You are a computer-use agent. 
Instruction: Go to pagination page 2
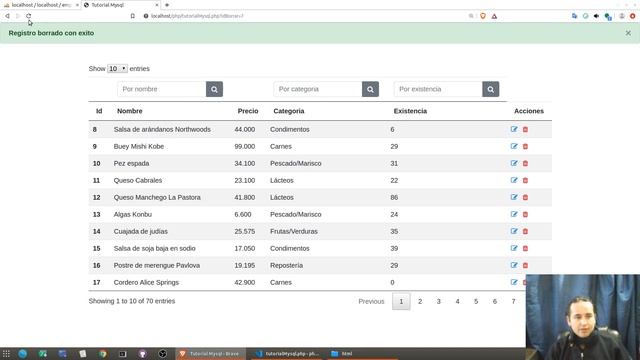pos(420,301)
